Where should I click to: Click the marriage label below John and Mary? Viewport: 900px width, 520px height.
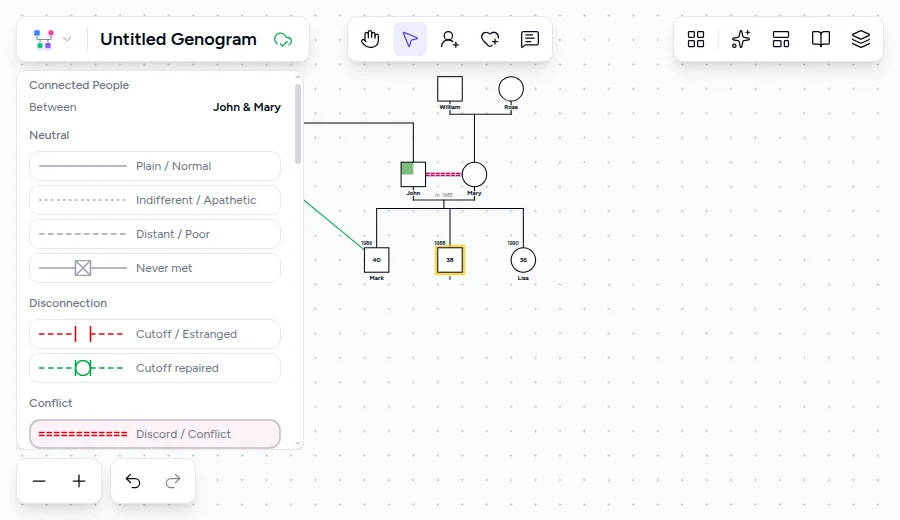444,195
